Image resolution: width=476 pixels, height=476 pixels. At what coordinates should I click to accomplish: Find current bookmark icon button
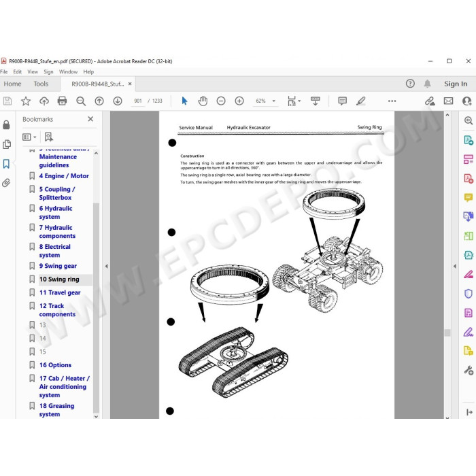pos(48,137)
